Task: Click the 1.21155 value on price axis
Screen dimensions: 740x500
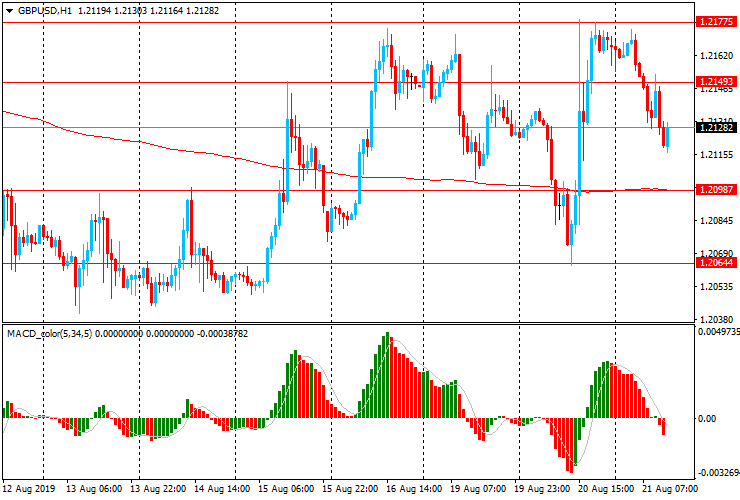Action: point(717,154)
